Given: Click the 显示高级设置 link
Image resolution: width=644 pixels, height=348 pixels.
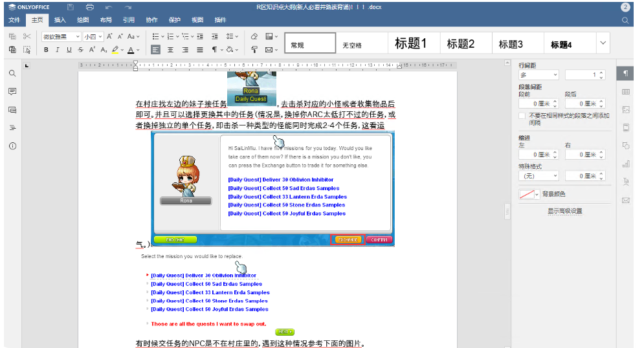Looking at the screenshot, I should 565,211.
